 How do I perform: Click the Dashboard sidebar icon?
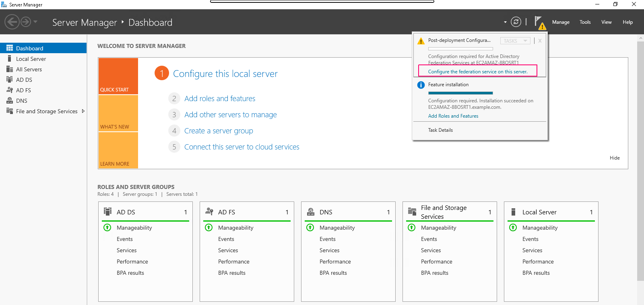pyautogui.click(x=10, y=48)
